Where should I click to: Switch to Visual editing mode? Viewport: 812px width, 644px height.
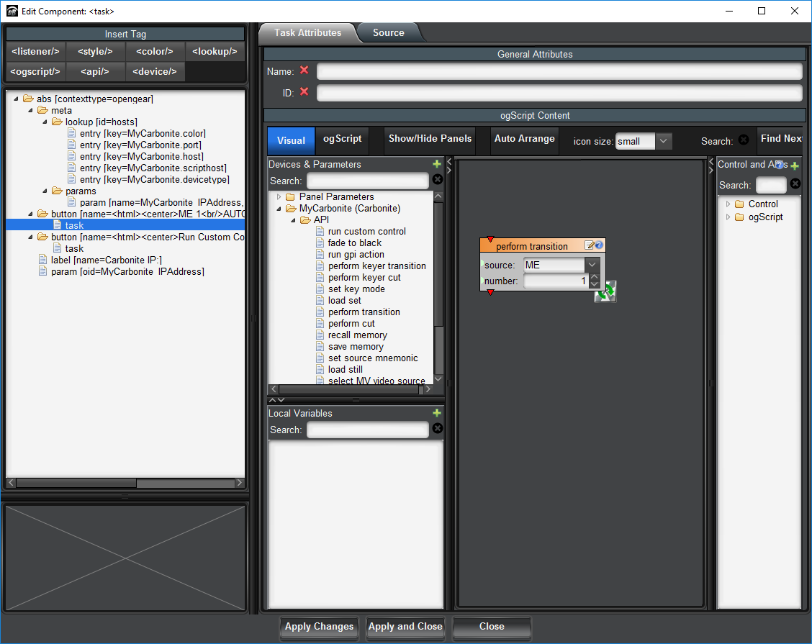pyautogui.click(x=291, y=140)
